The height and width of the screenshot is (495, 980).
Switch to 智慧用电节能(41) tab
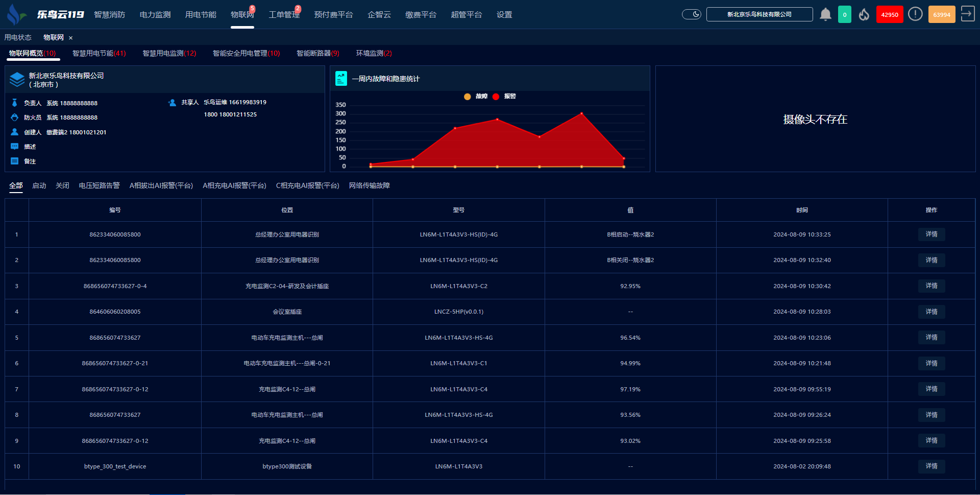[99, 53]
